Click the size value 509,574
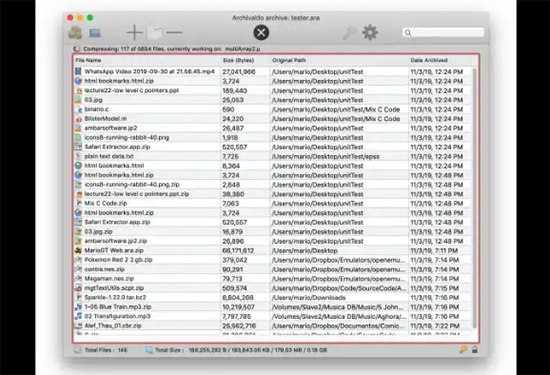This screenshot has height=375, width=550. [235, 288]
